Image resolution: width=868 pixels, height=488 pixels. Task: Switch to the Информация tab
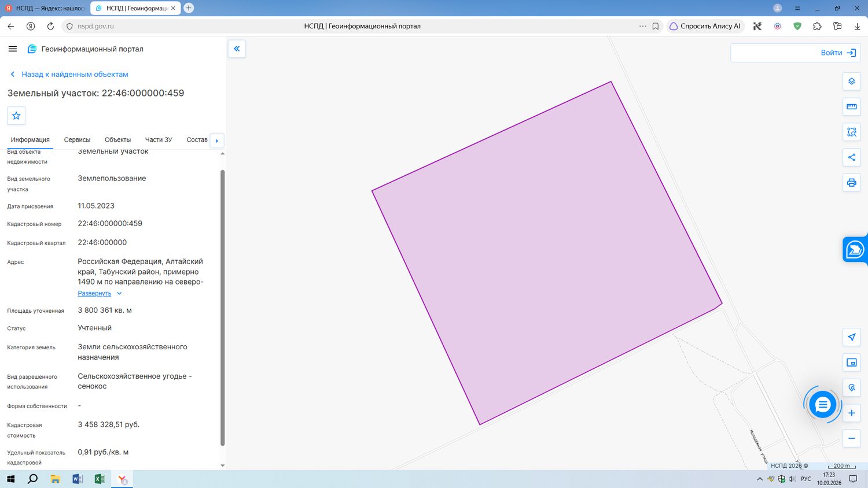tap(30, 140)
